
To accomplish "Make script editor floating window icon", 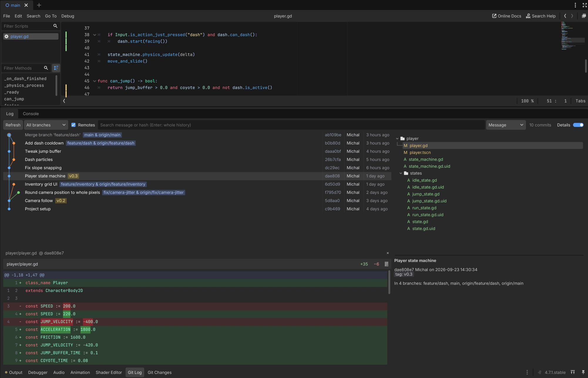I will click(584, 16).
